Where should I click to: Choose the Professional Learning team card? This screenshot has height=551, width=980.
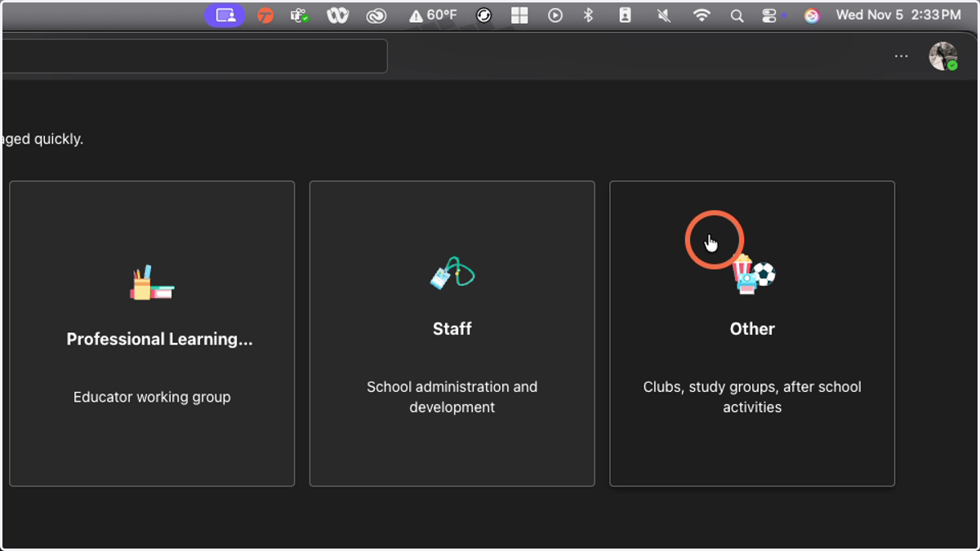coord(152,333)
